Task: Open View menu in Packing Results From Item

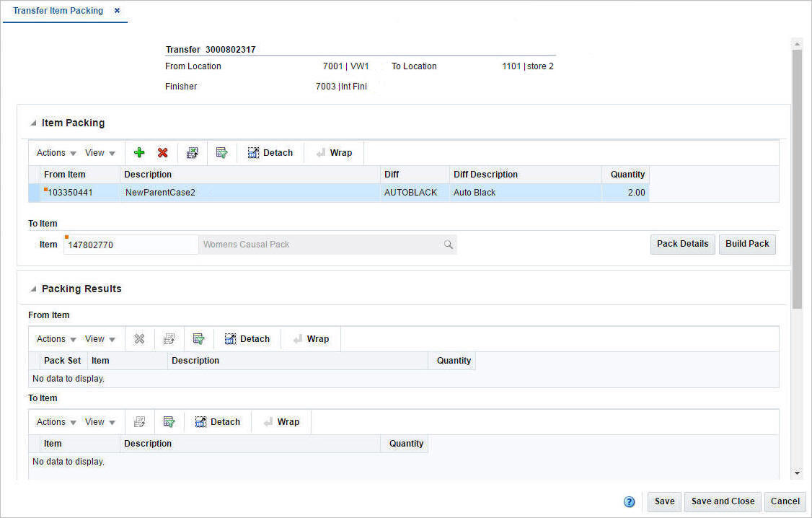Action: [100, 339]
